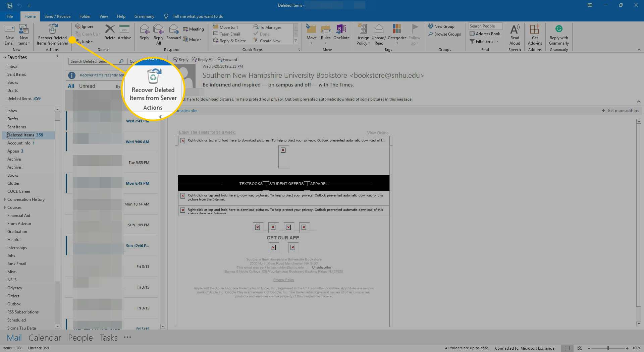This screenshot has width=644, height=352.
Task: Click Recover Deleted Items from Server in ribbon
Action: click(x=52, y=35)
